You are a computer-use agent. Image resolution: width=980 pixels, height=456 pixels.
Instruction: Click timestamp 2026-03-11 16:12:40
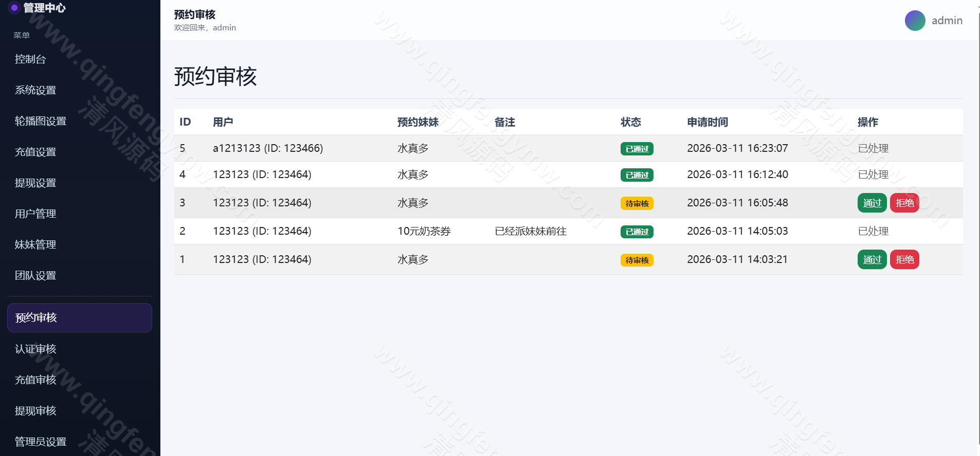(x=737, y=174)
